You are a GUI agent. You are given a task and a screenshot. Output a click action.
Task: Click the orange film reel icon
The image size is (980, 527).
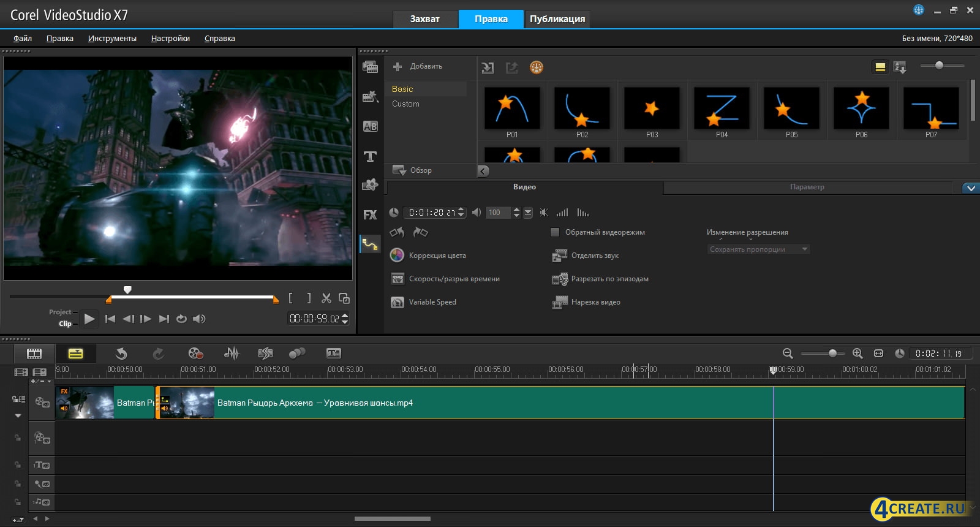[x=537, y=67]
